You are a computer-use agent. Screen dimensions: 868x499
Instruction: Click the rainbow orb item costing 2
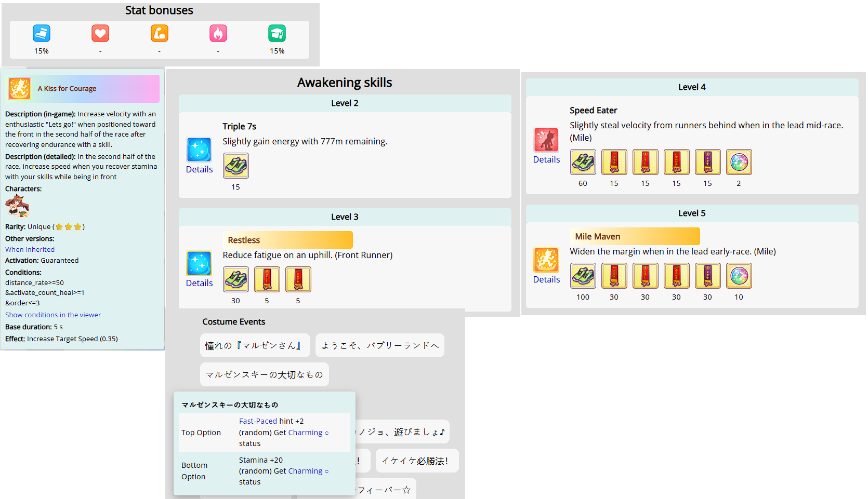[739, 162]
